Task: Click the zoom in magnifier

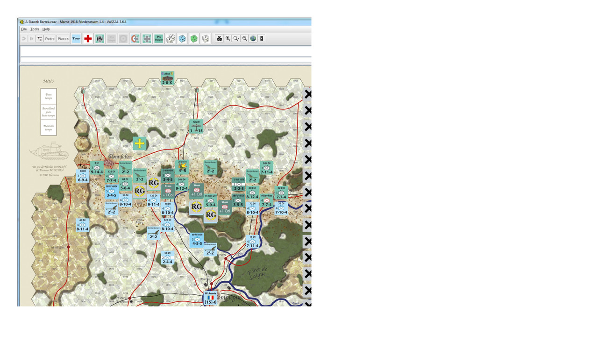Action: click(x=228, y=39)
